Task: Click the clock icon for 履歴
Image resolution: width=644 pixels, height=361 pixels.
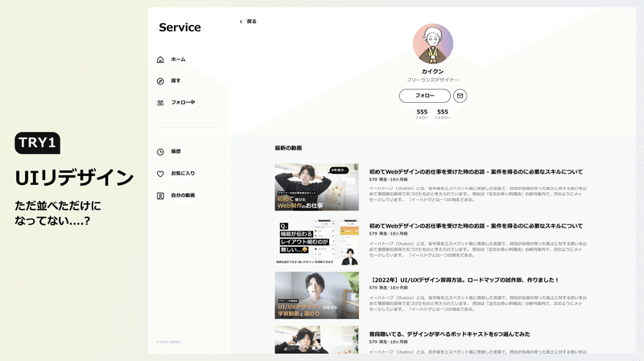Action: click(x=160, y=152)
